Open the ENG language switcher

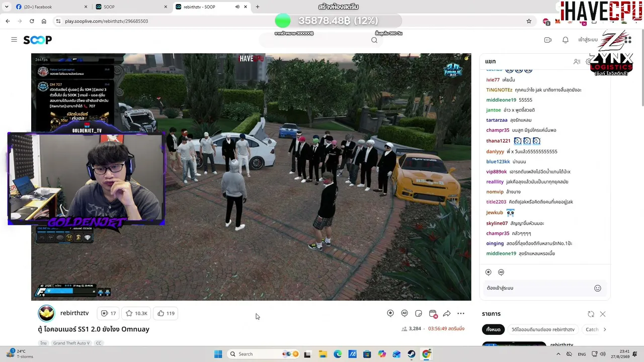582,354
